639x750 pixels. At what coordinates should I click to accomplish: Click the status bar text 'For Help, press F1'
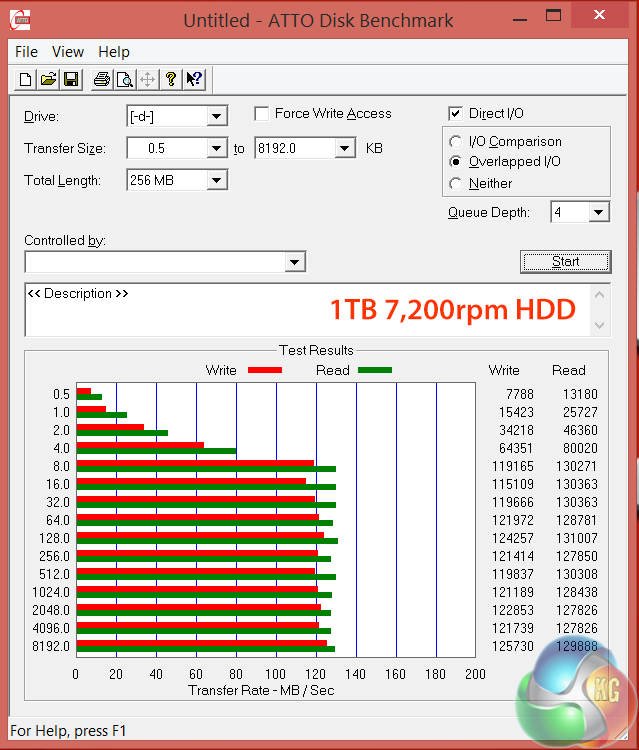68,731
